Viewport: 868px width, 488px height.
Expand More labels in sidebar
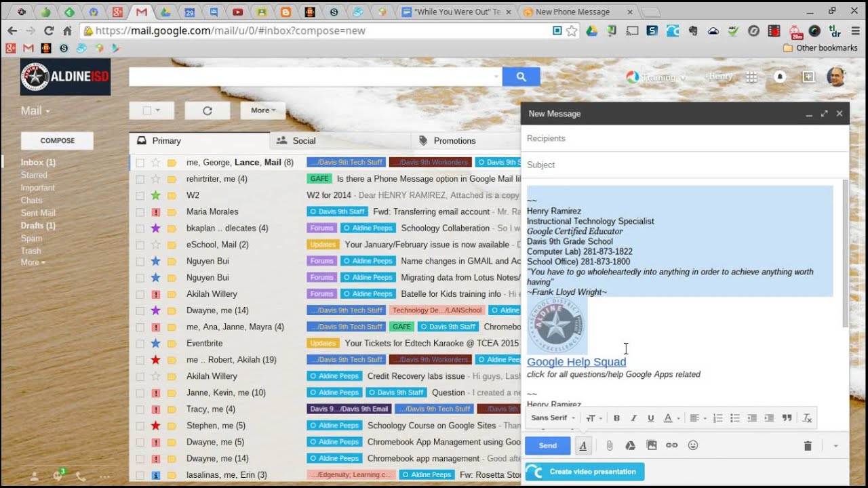click(33, 262)
